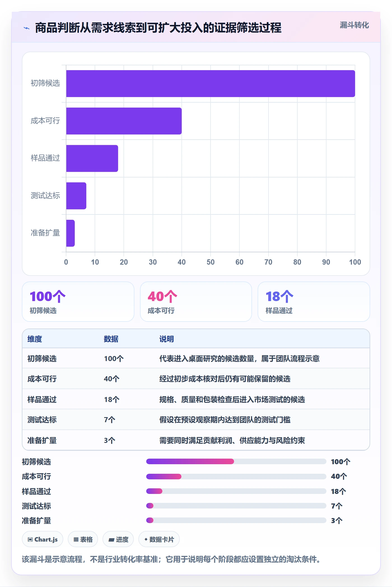Click the 3个 value in the table

109,440
